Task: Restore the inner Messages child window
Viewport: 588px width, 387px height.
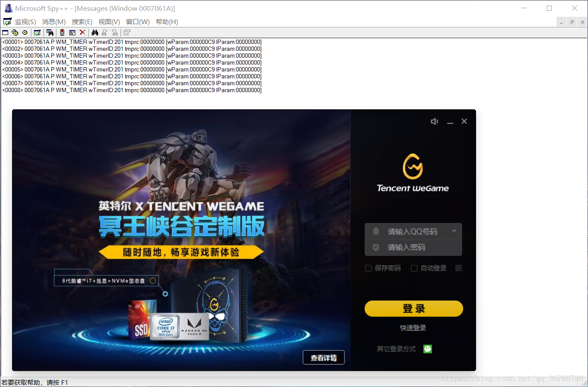Action: pos(572,22)
